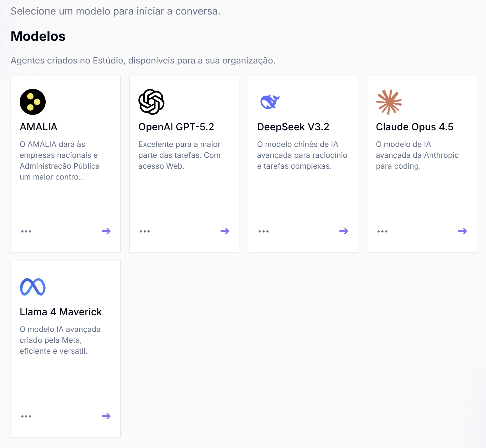Viewport: 486px width, 448px height.
Task: Select the AMALIA model title
Action: point(38,127)
